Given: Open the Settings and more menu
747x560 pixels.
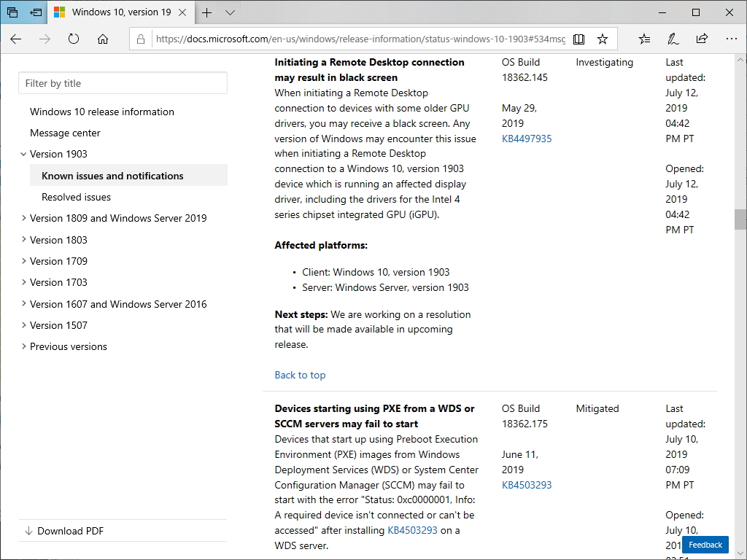Looking at the screenshot, I should pos(731,39).
